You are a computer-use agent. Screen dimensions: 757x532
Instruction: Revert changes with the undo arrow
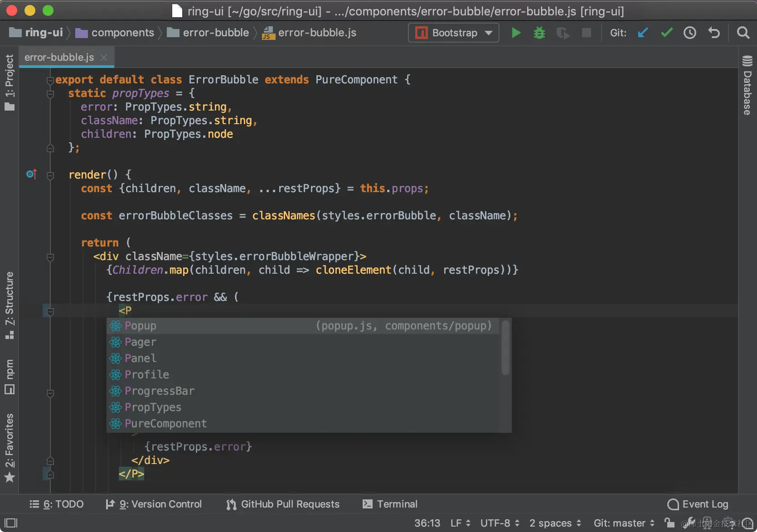point(714,33)
